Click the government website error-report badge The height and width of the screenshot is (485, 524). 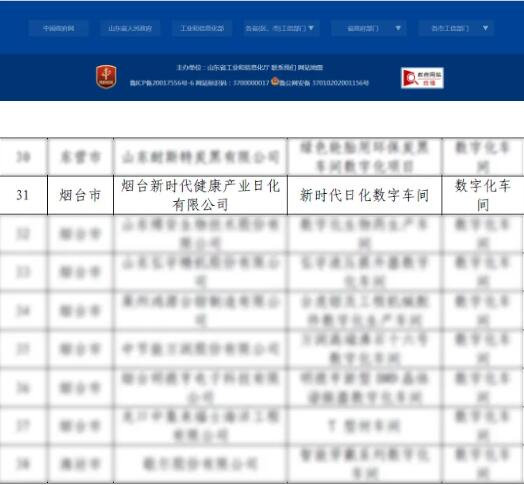[422, 78]
